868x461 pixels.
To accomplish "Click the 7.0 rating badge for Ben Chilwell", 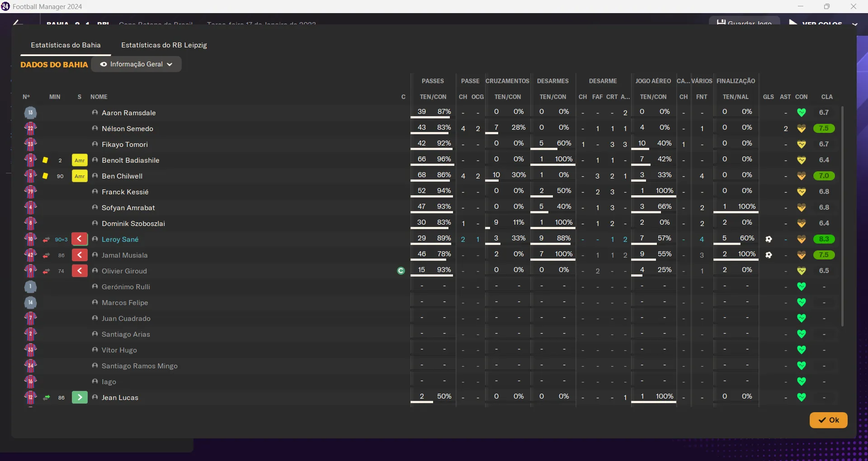I will click(x=824, y=176).
